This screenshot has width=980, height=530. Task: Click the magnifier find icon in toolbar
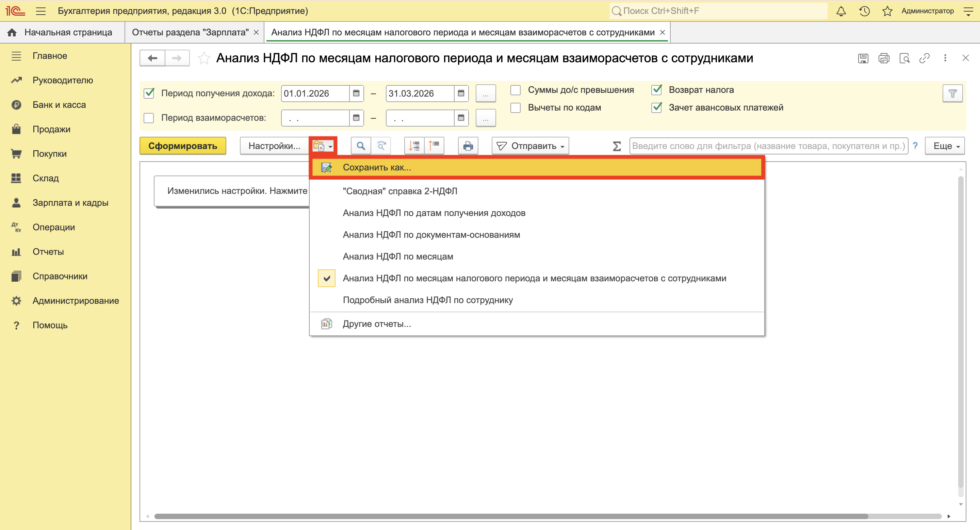[x=360, y=146]
